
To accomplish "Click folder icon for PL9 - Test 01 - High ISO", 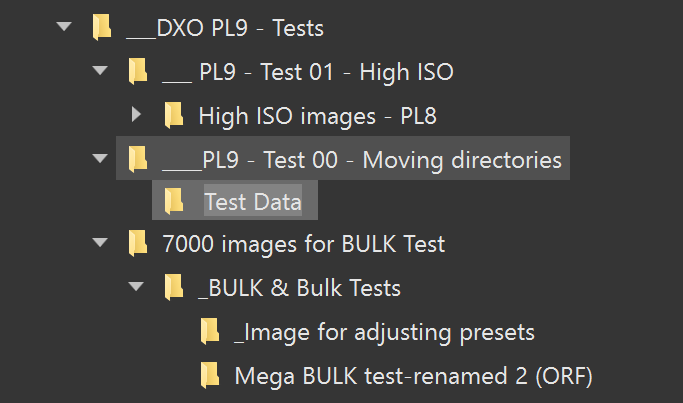I will click(137, 72).
